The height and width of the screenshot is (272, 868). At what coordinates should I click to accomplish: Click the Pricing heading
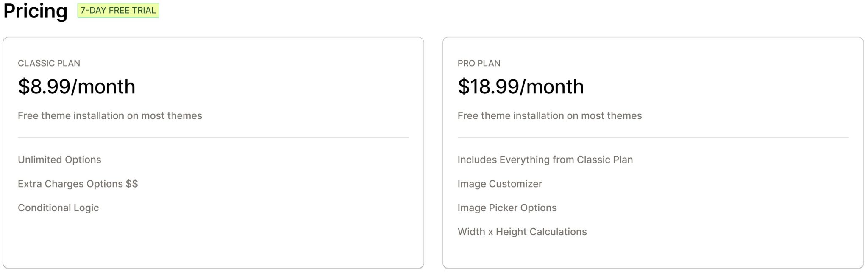pos(35,11)
